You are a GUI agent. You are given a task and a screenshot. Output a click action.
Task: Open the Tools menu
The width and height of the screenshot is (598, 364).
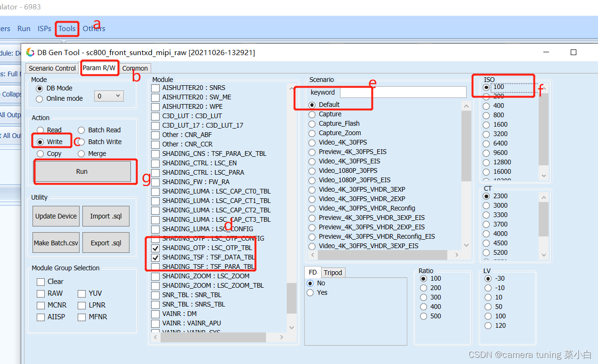(66, 28)
